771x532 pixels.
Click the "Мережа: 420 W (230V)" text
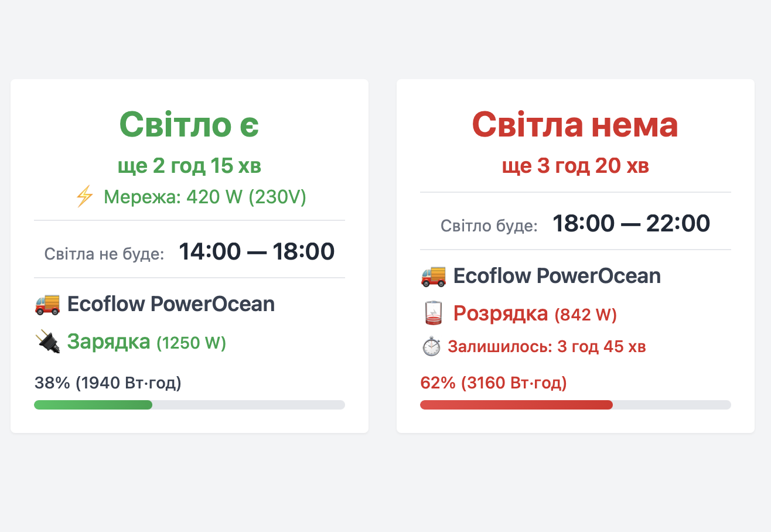[x=205, y=197]
